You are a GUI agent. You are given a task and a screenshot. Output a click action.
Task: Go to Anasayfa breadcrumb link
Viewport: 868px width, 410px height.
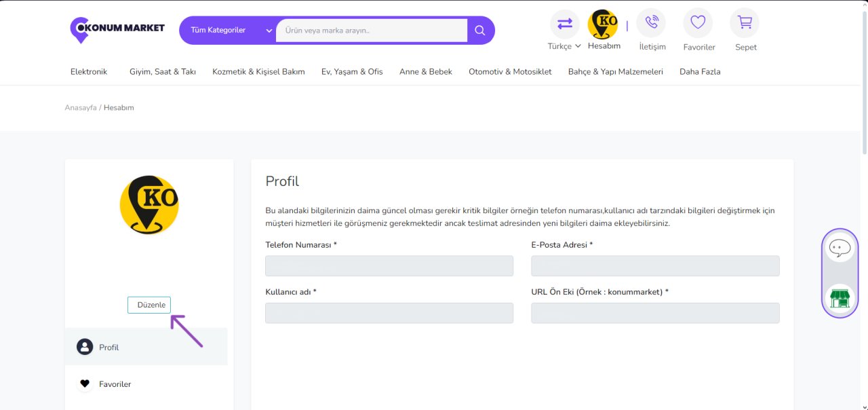pos(81,108)
